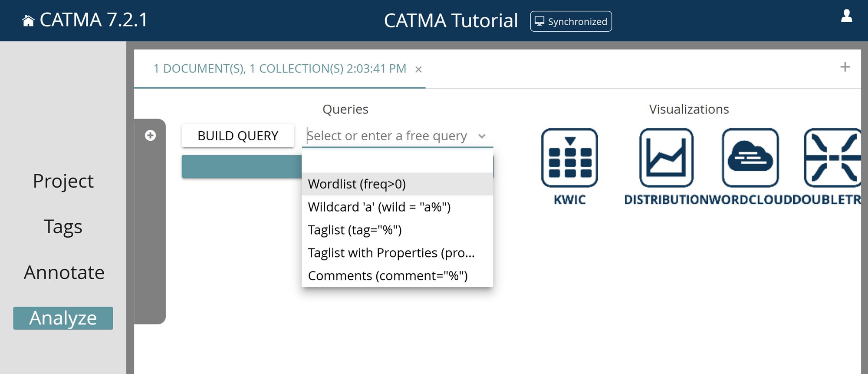Go to the Tags module
Image resolution: width=868 pixels, height=374 pixels.
pos(63,227)
